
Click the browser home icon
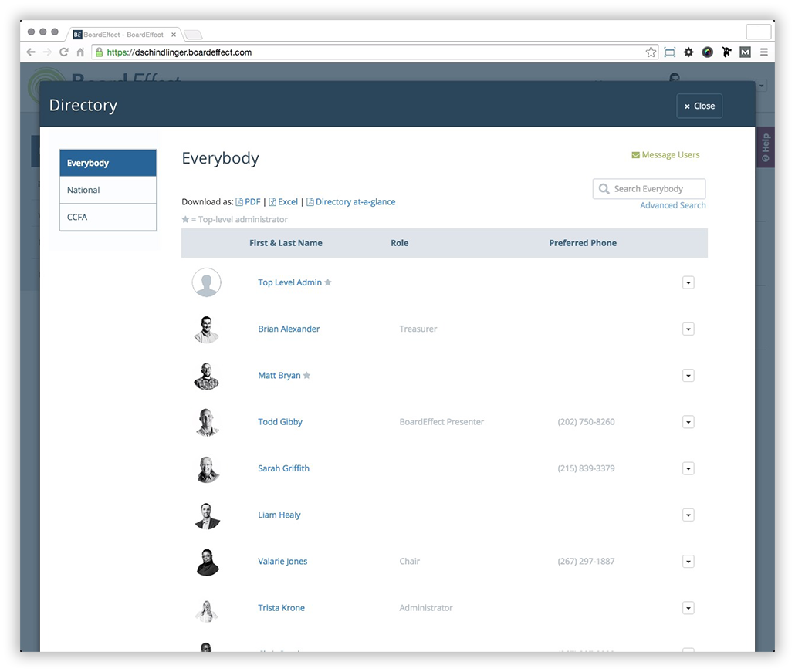(80, 52)
